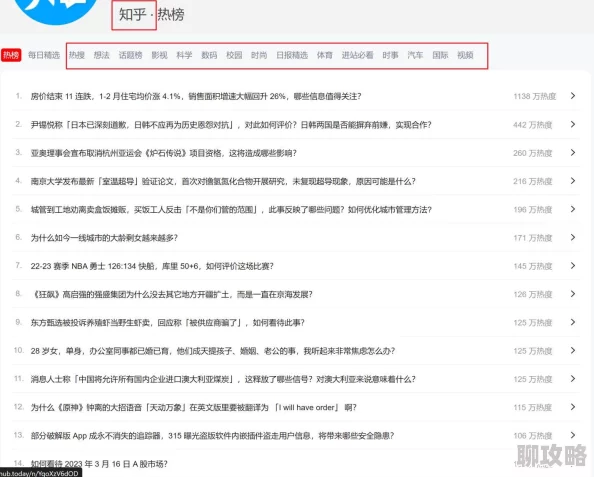Viewport: 594px width, 477px height.
Task: Open the 日报精选 tab
Action: click(x=292, y=55)
